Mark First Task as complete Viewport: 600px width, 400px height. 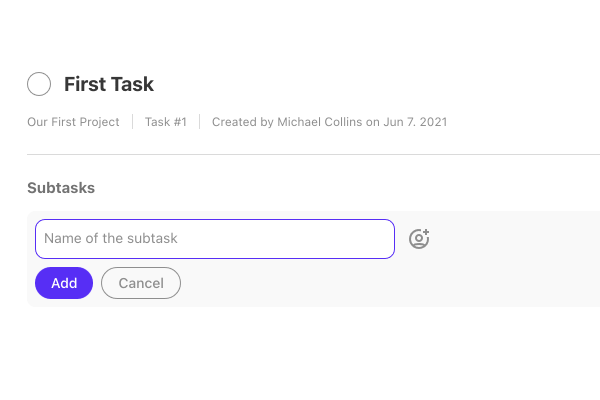point(39,84)
